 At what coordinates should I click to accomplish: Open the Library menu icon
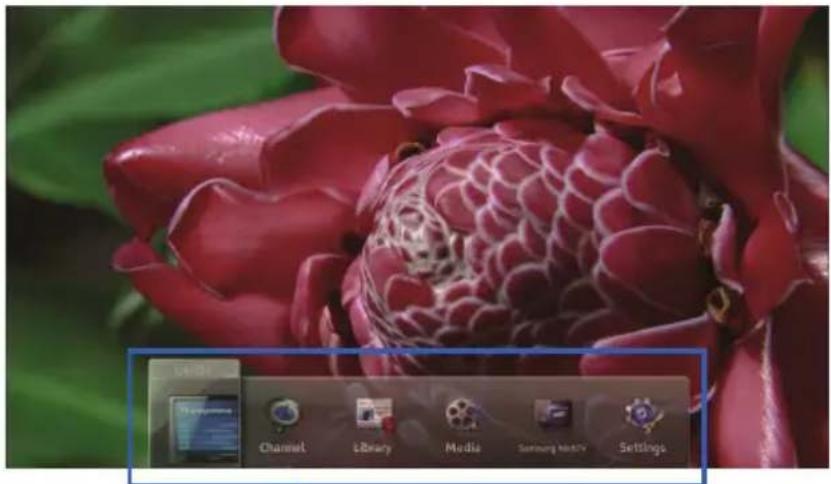click(x=374, y=414)
